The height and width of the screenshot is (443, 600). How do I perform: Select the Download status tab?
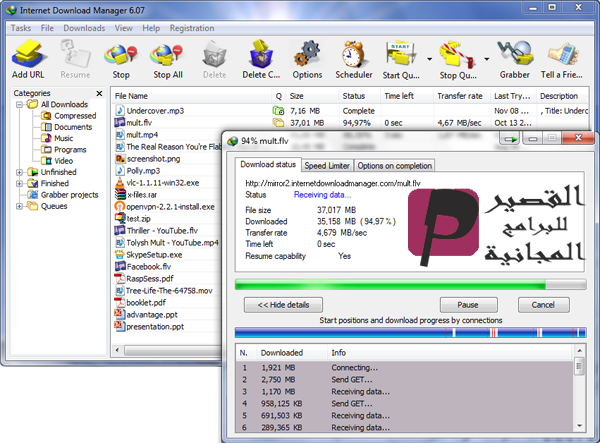coord(268,164)
